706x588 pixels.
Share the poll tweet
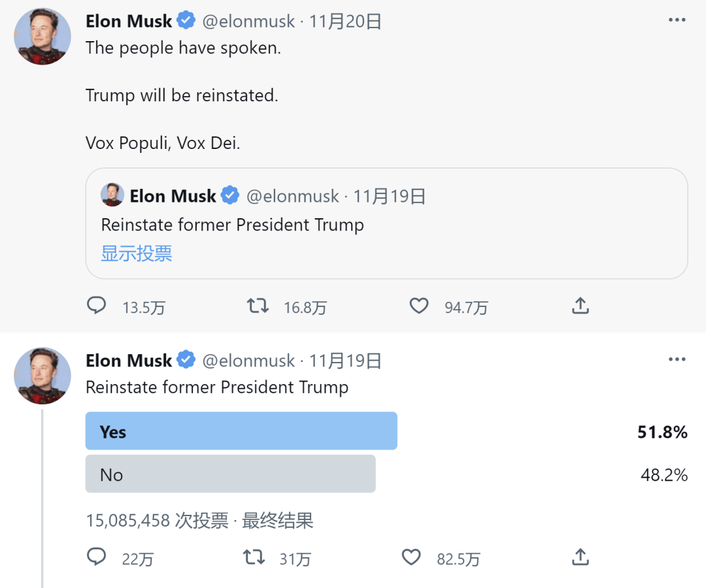coord(580,557)
